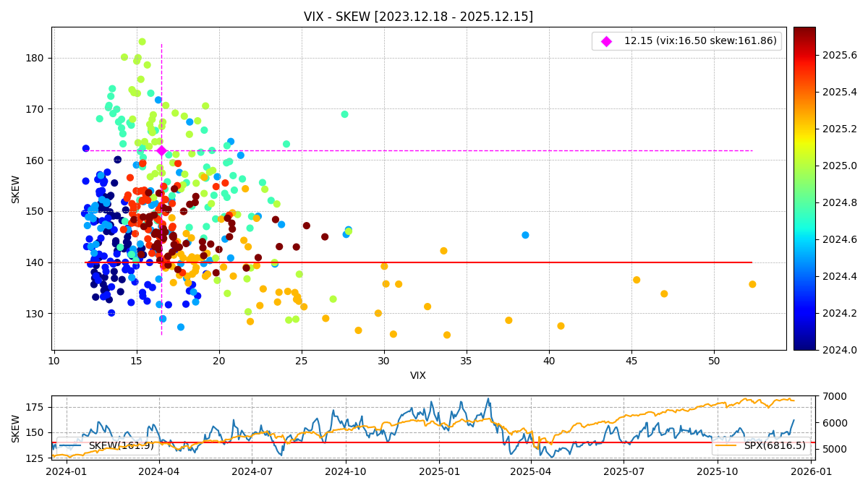Screen dimensions: 868x488
Task: Click the 7000 tick on the right SPX axis
Action: [x=830, y=396]
